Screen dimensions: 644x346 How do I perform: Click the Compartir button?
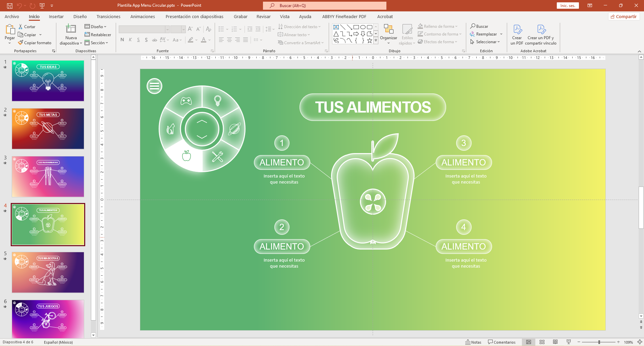point(624,16)
